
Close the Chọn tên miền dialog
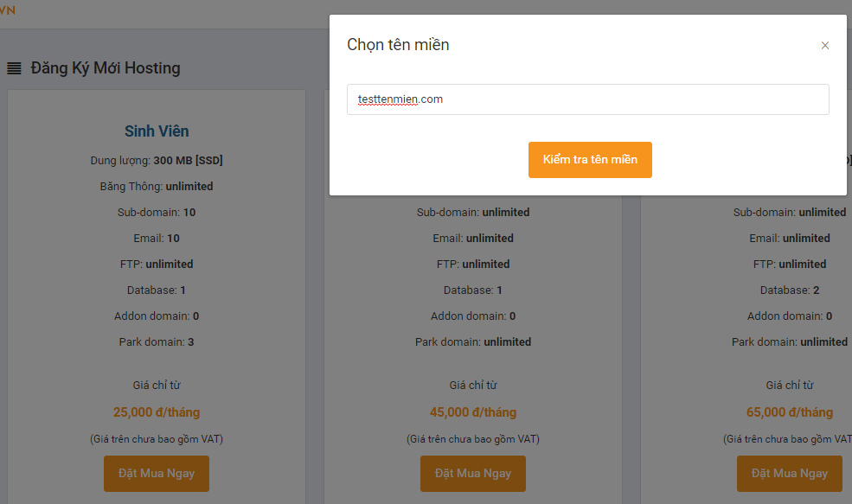coord(825,46)
